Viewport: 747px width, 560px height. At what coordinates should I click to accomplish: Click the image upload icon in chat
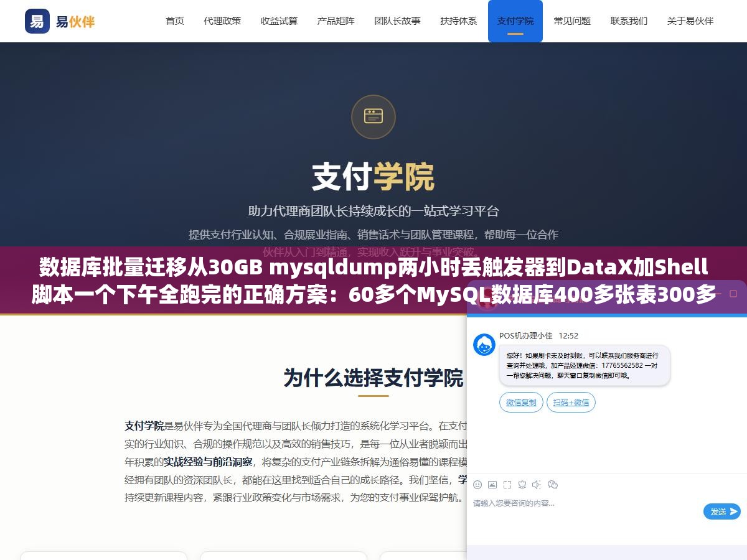[x=492, y=485]
